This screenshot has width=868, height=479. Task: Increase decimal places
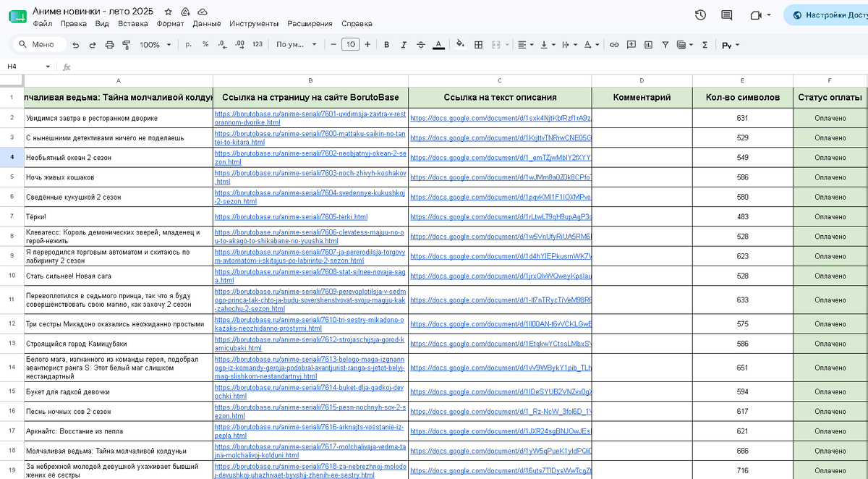(240, 45)
